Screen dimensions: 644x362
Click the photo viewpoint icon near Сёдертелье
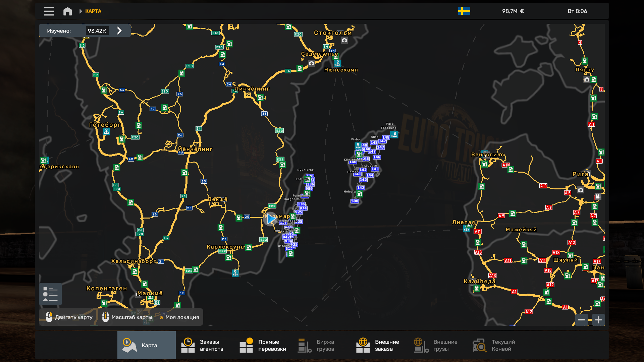[312, 63]
